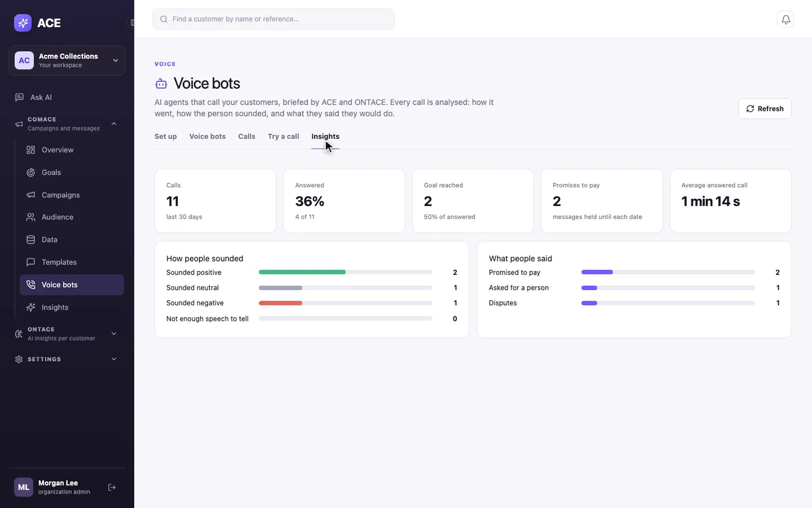
Task: Click the ONTACE section icon
Action: 19,334
